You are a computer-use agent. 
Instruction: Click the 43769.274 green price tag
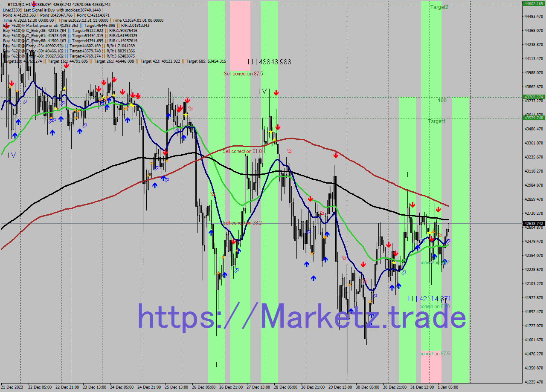tap(534, 97)
